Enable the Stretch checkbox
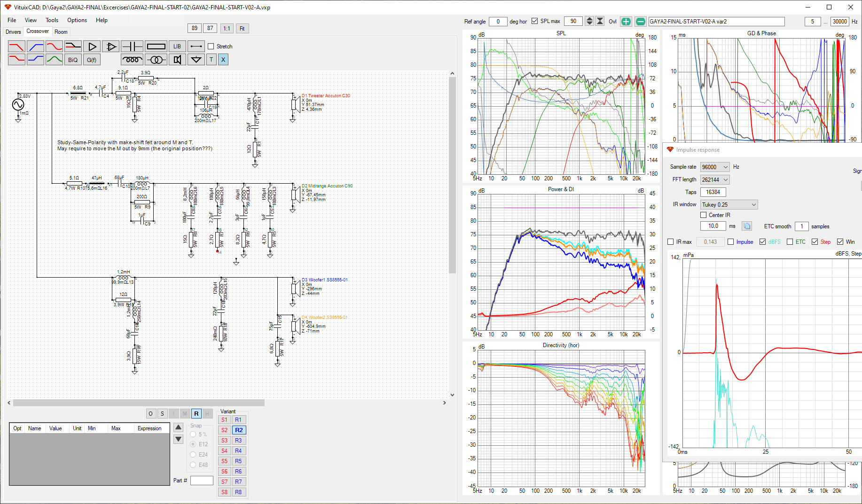 click(x=211, y=47)
